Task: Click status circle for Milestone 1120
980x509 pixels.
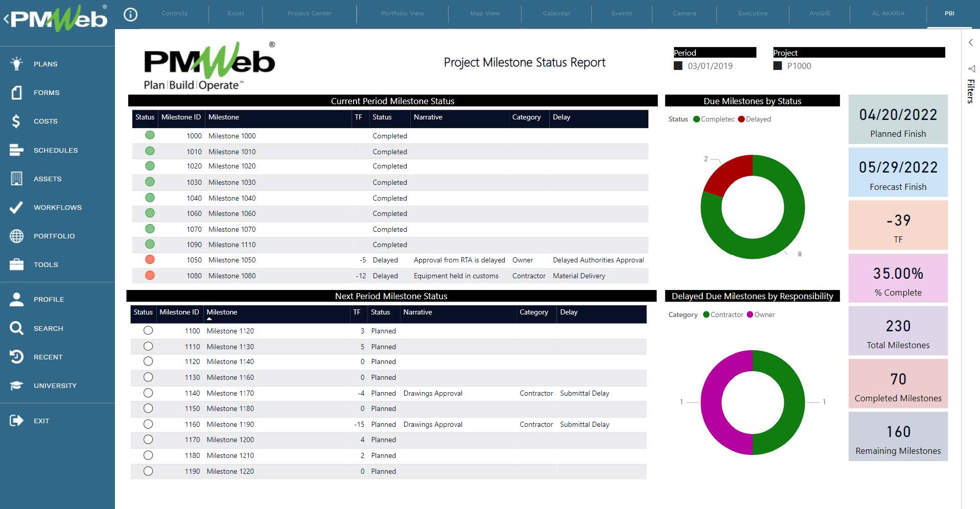Action: tap(148, 330)
